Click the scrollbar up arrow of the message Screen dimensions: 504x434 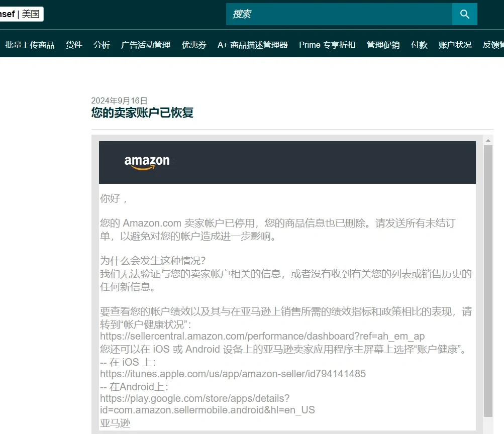pyautogui.click(x=488, y=140)
